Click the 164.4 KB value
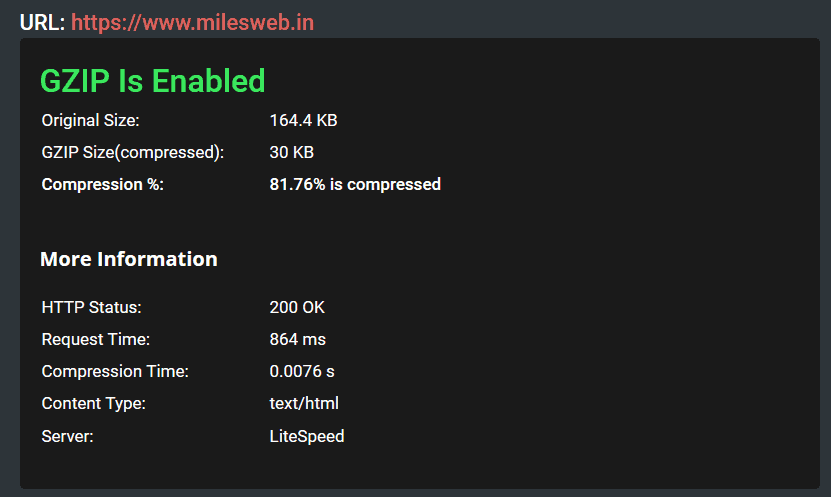This screenshot has height=497, width=831. 303,121
